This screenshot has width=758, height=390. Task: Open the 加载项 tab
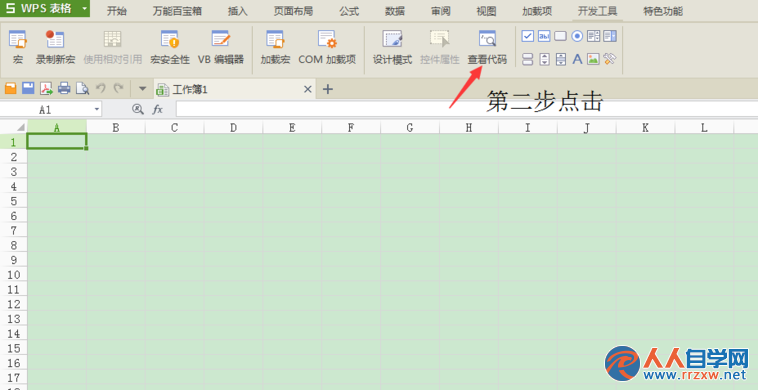point(537,11)
